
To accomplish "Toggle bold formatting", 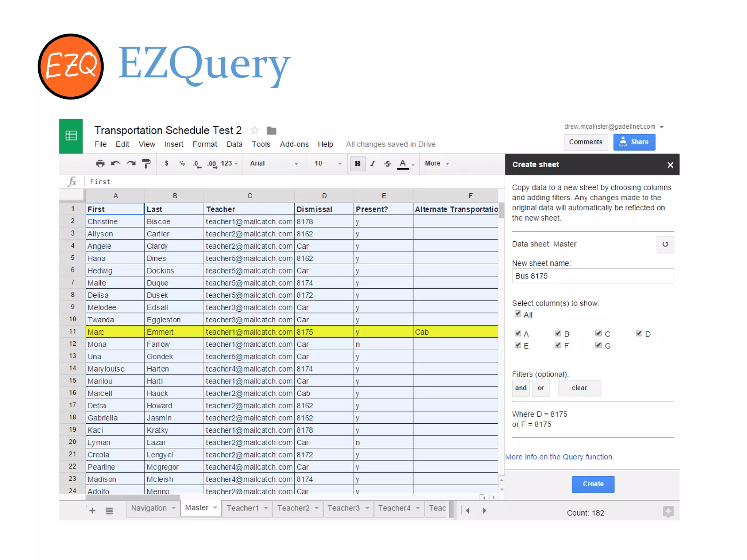I will (358, 164).
